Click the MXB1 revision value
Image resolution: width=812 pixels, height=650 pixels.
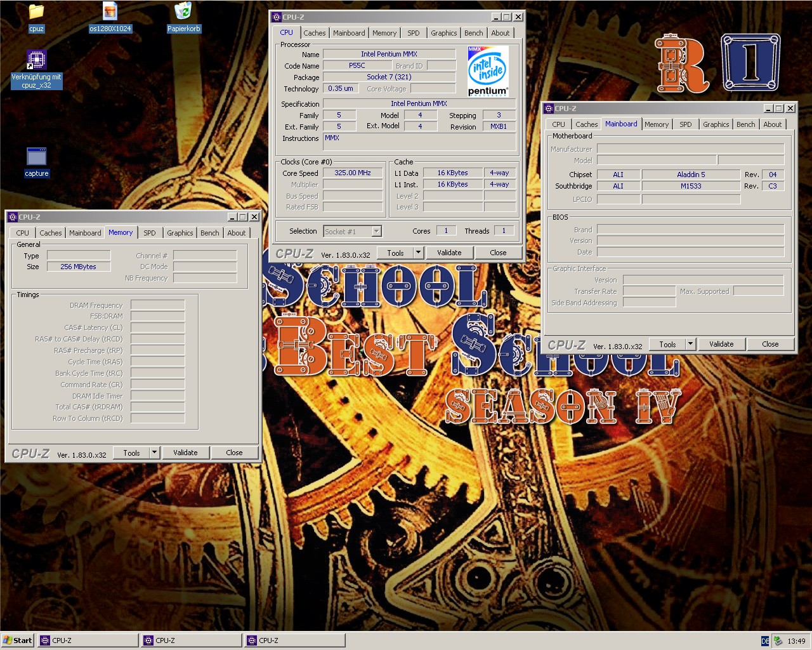(499, 126)
